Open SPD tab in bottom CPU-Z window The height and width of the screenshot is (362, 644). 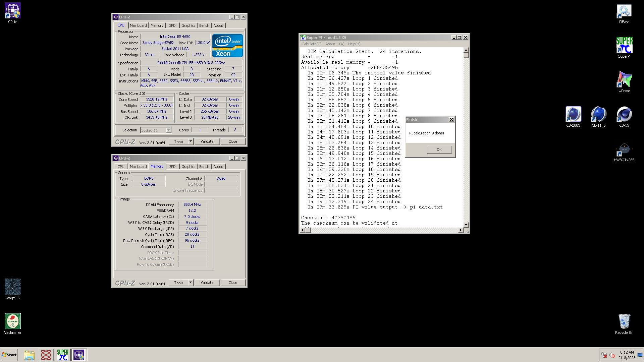click(172, 167)
